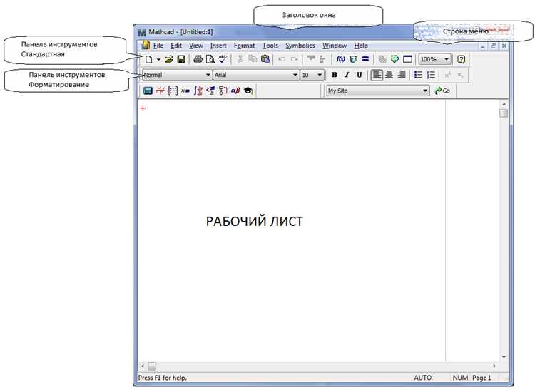Insert a function with the f(x) icon
The width and height of the screenshot is (535, 392).
[340, 59]
